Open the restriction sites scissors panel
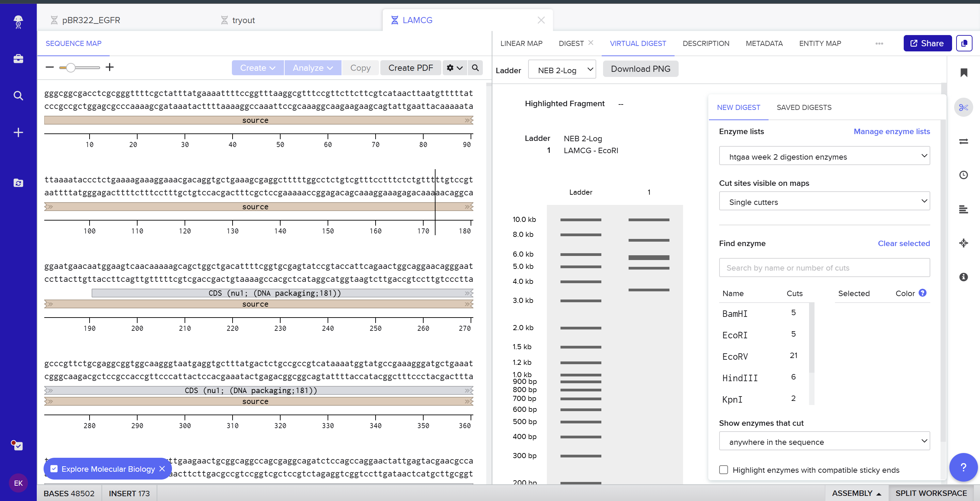980x501 pixels. (x=964, y=107)
